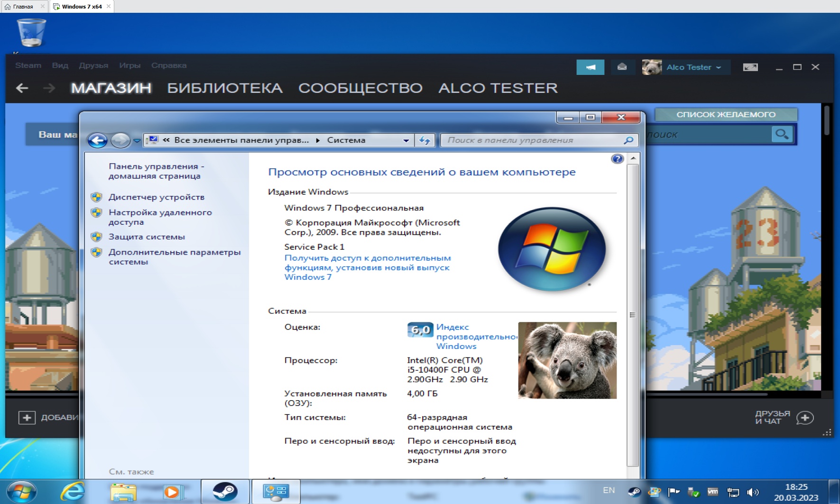840x504 pixels.
Task: Click the address bar computer icon
Action: [x=153, y=140]
